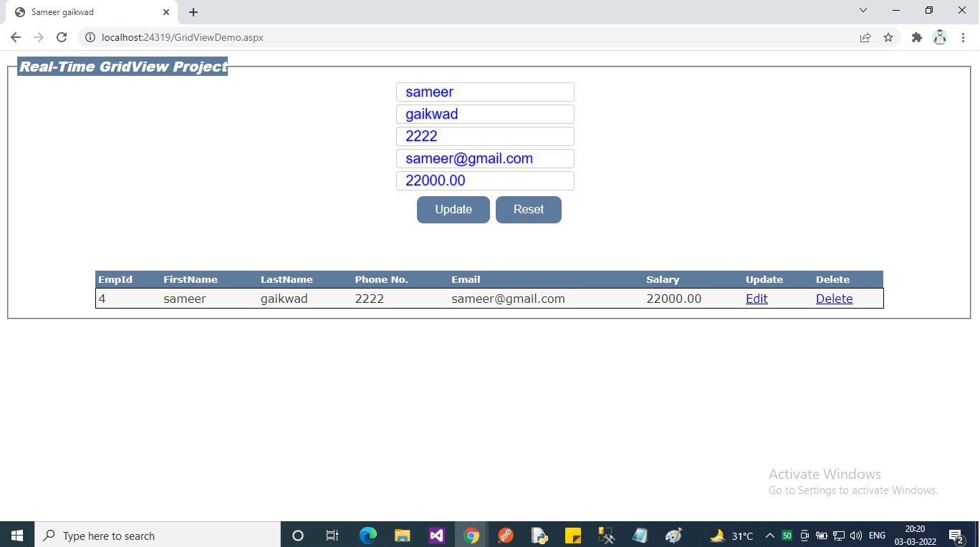
Task: Open the clock showing 20:20
Action: click(x=915, y=535)
